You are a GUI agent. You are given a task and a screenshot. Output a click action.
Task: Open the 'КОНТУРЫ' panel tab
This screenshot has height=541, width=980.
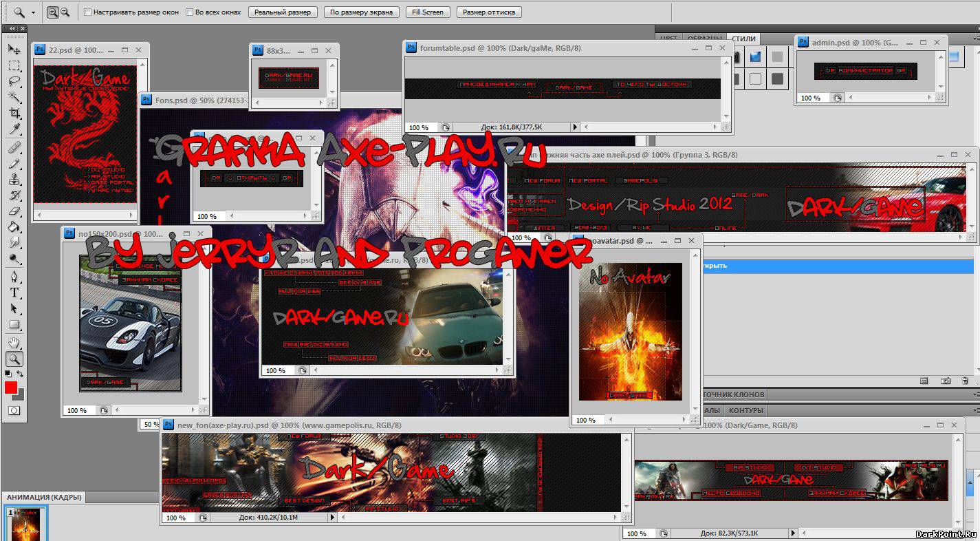click(x=745, y=410)
